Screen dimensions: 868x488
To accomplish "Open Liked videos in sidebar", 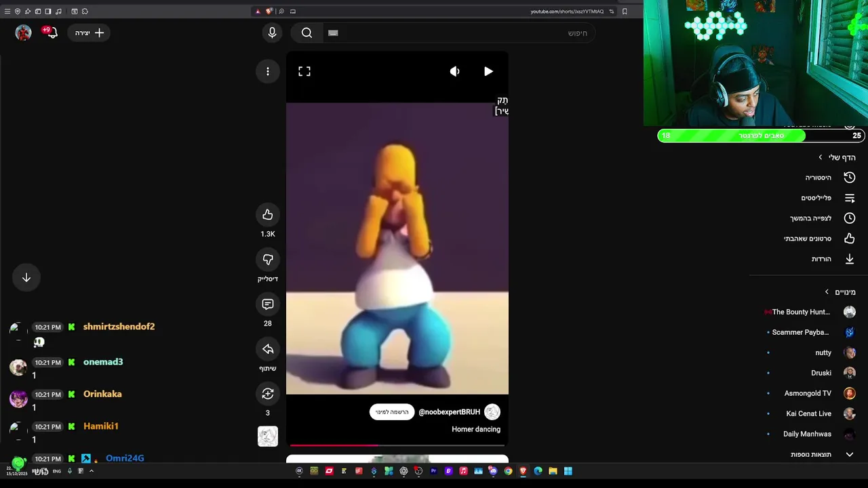I will [x=819, y=239].
